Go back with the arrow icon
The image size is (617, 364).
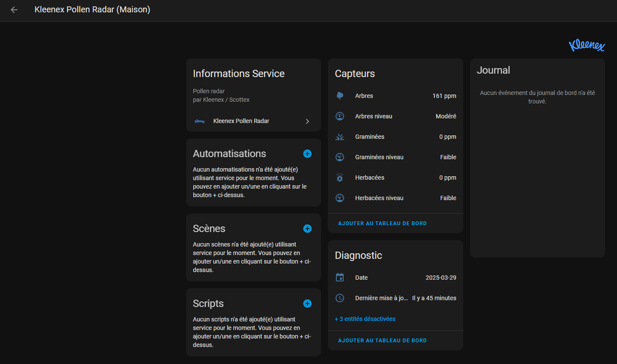click(x=14, y=10)
